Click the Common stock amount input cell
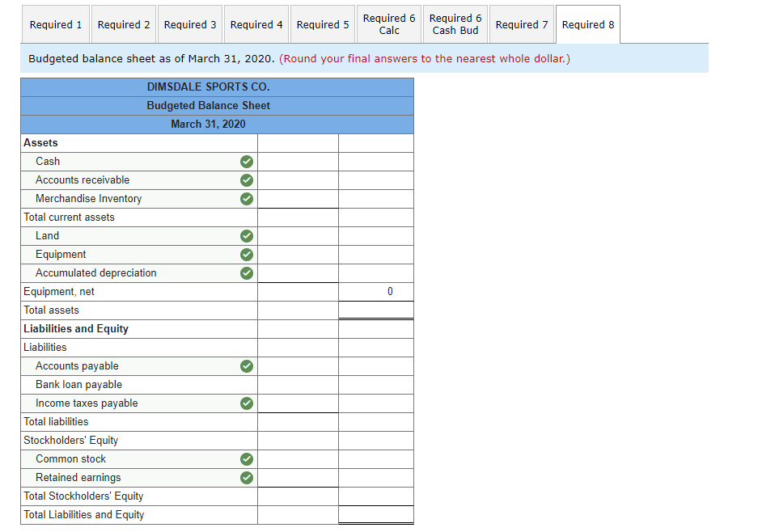This screenshot has width=758, height=532. [x=298, y=459]
